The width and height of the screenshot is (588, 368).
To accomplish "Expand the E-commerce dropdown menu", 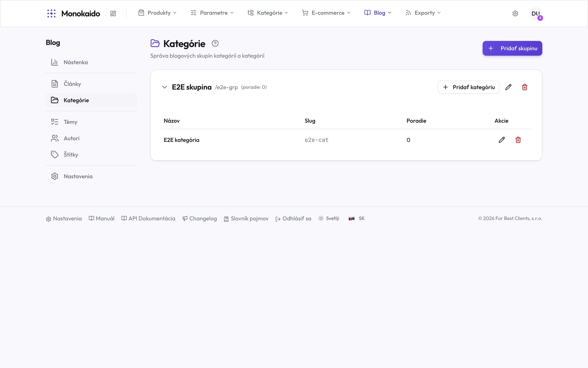I will pos(326,13).
